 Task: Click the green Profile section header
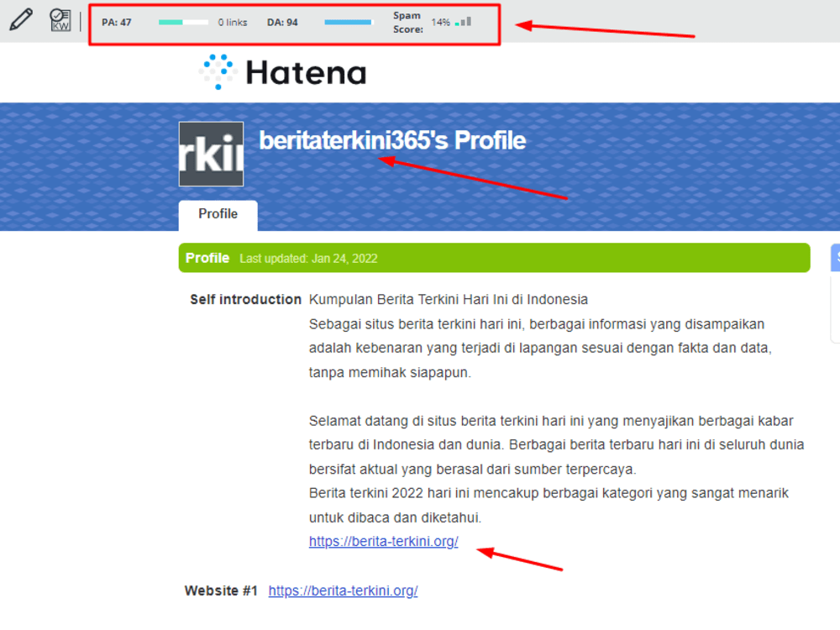click(x=494, y=258)
